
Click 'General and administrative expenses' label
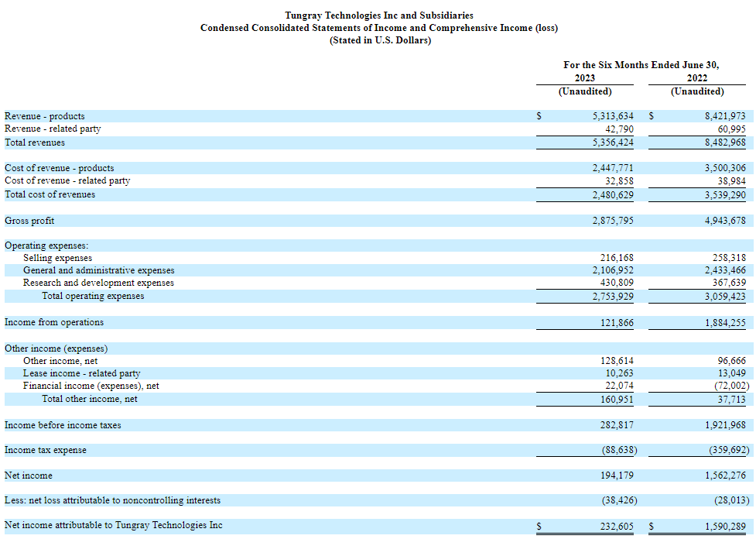pos(99,270)
